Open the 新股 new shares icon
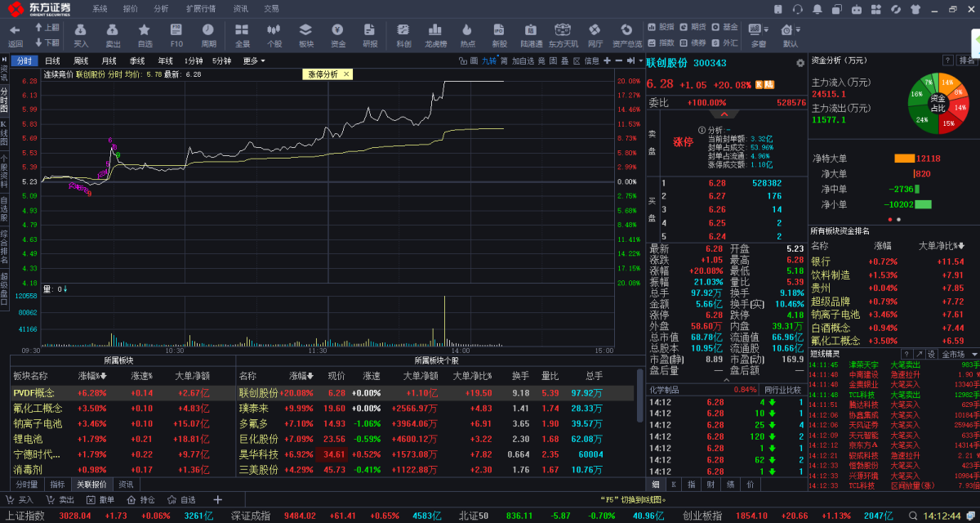This screenshot has height=523, width=980. (x=499, y=34)
